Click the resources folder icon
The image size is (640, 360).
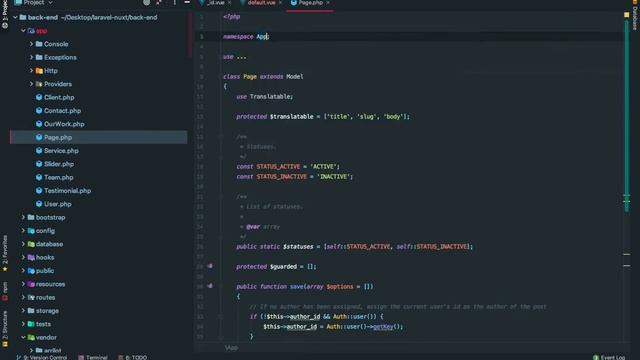31,284
